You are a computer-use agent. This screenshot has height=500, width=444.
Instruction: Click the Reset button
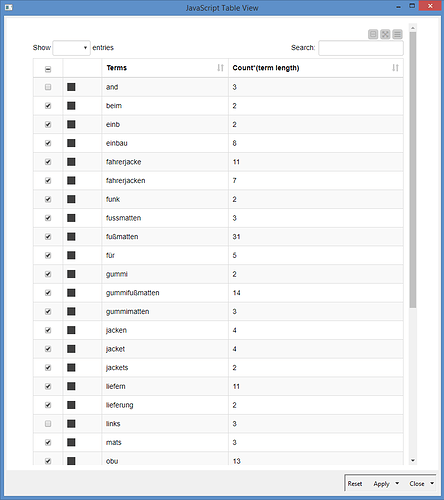(x=355, y=484)
